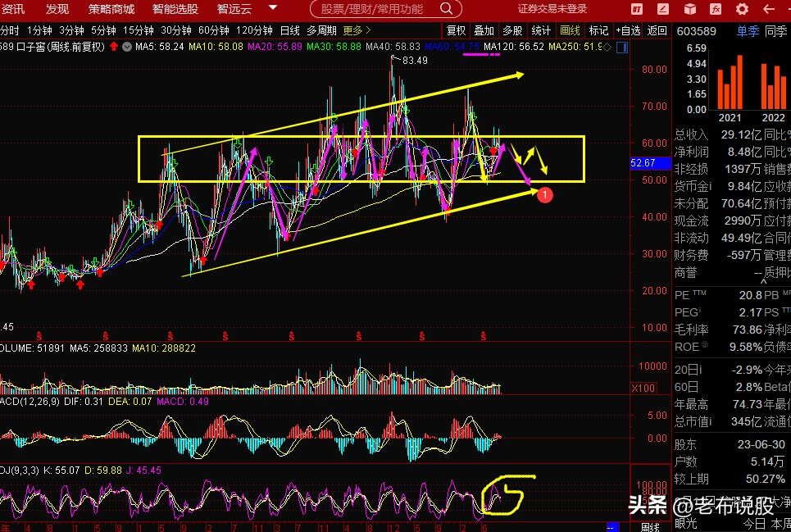Switch to 15分钟 chart period

pyautogui.click(x=139, y=31)
